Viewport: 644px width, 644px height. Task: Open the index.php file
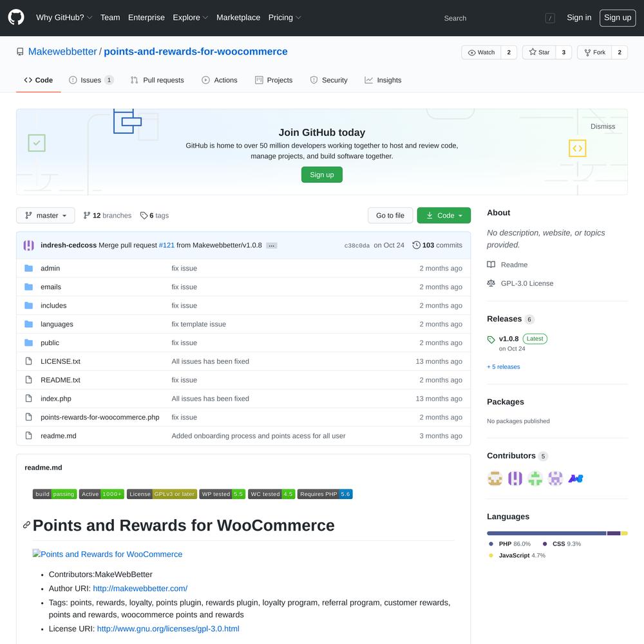[56, 399]
